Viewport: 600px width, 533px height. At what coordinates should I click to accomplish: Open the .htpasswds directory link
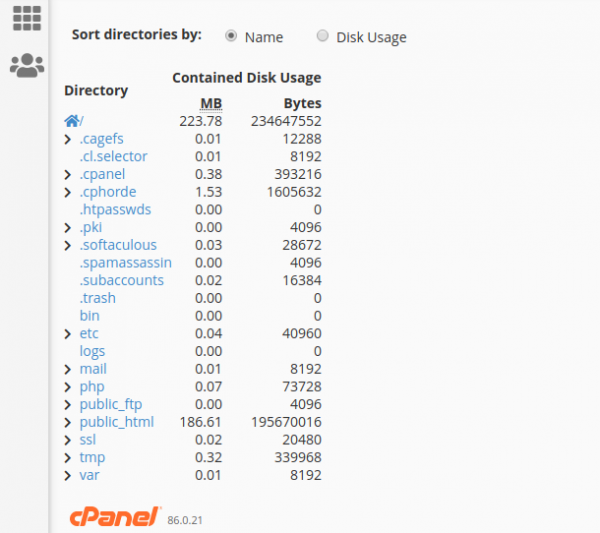[x=115, y=210]
